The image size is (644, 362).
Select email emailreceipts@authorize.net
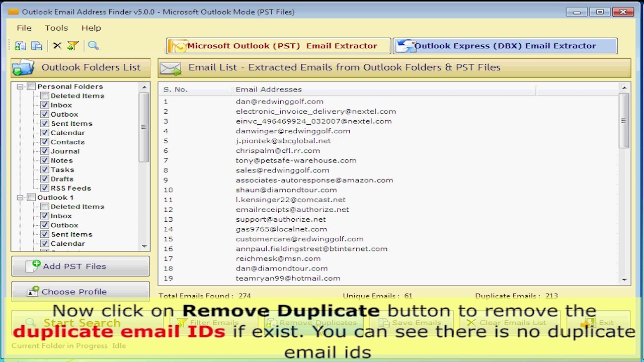coord(292,210)
